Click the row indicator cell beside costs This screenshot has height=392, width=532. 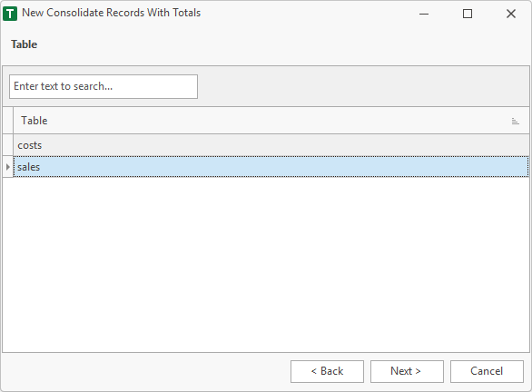(x=8, y=145)
